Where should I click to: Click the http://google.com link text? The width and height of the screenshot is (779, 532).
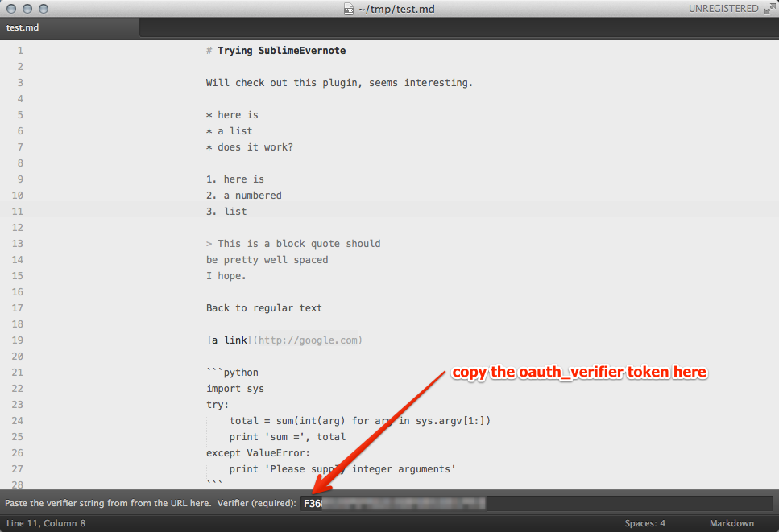pyautogui.click(x=308, y=340)
